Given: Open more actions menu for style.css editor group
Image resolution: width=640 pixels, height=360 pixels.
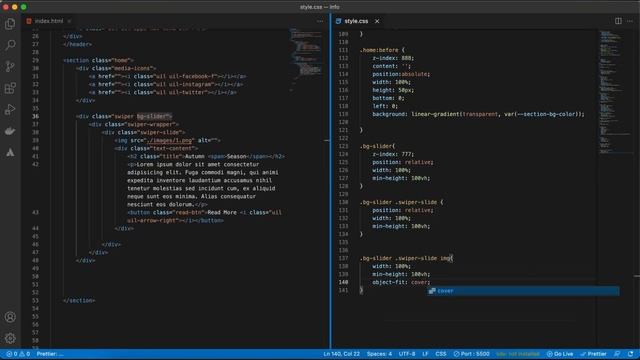Looking at the screenshot, I should pos(630,21).
